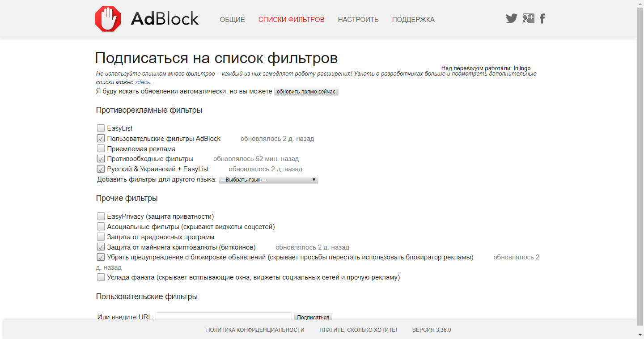Click the AdBlock wordmark text
This screenshot has width=644, height=339.
[x=165, y=19]
